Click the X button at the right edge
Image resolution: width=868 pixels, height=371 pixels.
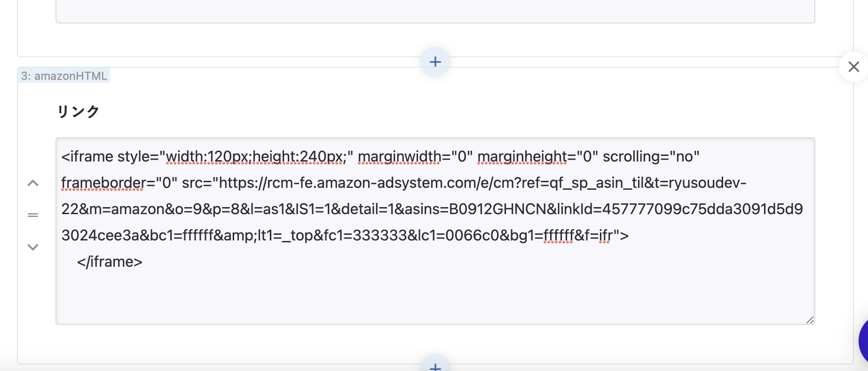[853, 67]
